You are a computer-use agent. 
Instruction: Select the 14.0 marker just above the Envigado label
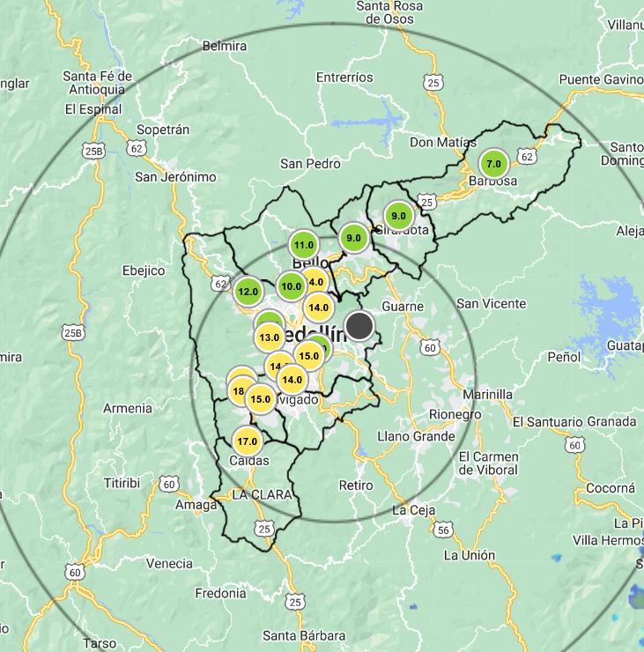point(292,380)
